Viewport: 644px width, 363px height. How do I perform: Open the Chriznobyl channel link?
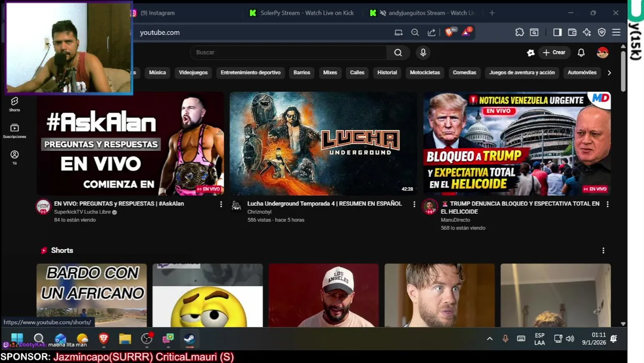(x=260, y=212)
